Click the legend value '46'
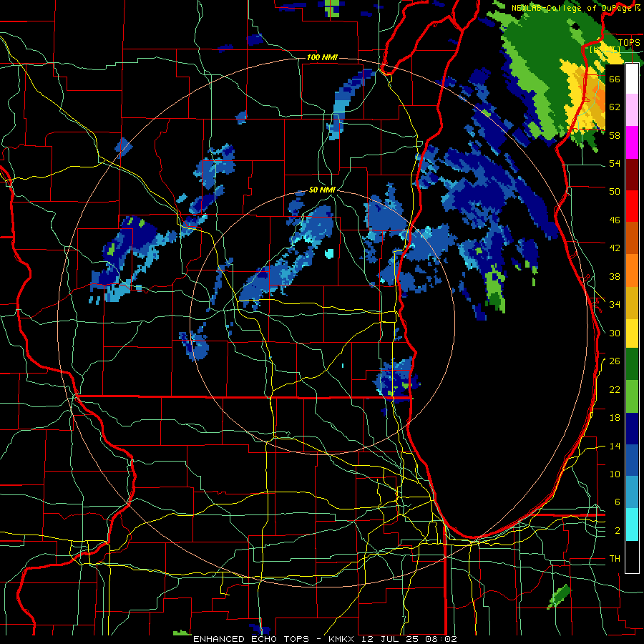Screen dimensions: 644x644 pyautogui.click(x=615, y=220)
